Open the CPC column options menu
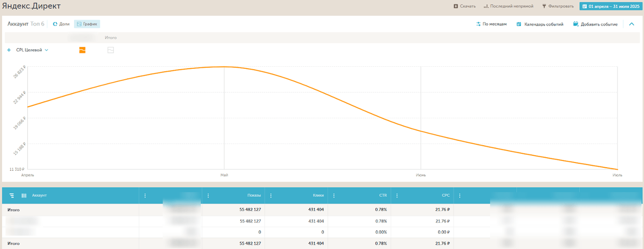The image size is (644, 249). coord(397,196)
